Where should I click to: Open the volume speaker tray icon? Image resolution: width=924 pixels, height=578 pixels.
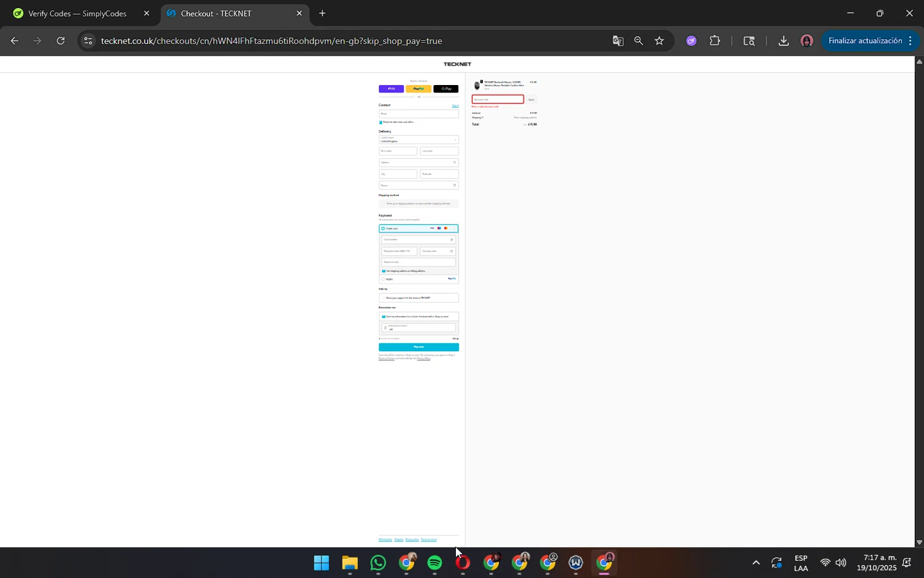coord(841,563)
